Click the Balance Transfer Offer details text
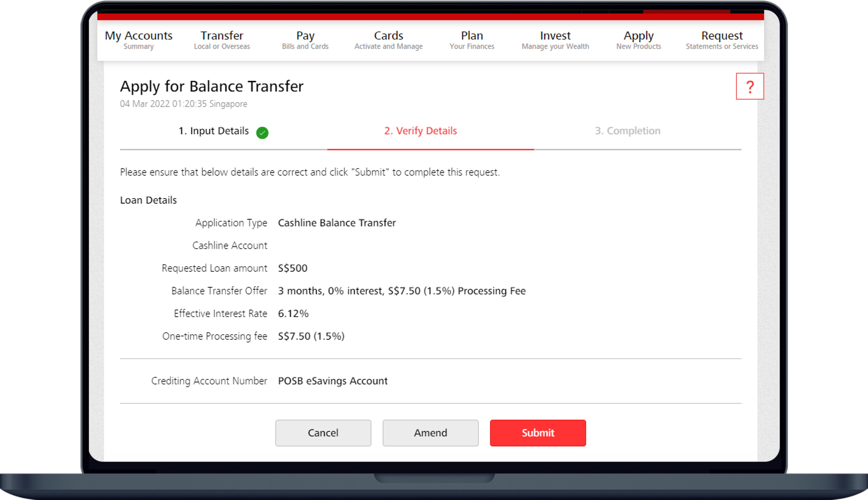This screenshot has height=500, width=868. pyautogui.click(x=401, y=291)
